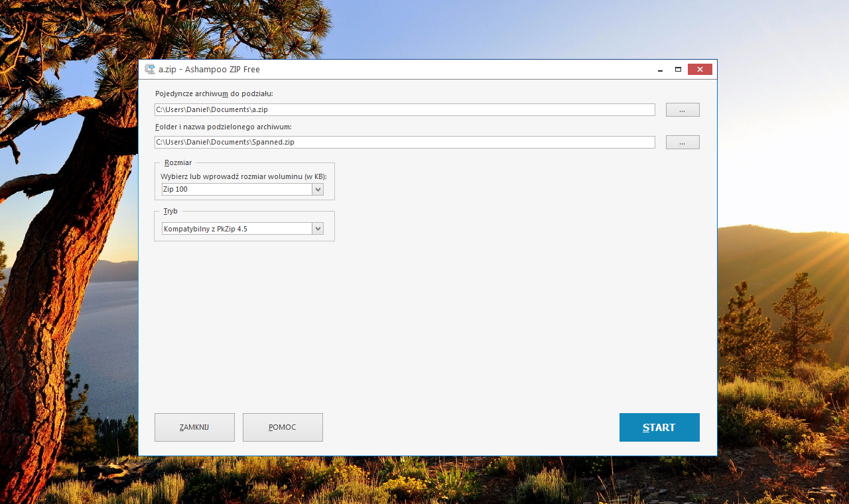
Task: Close the window with the red X
Action: coord(700,70)
